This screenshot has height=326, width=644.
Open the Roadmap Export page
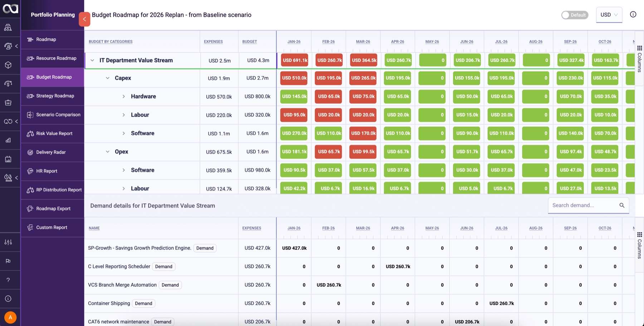pyautogui.click(x=52, y=209)
